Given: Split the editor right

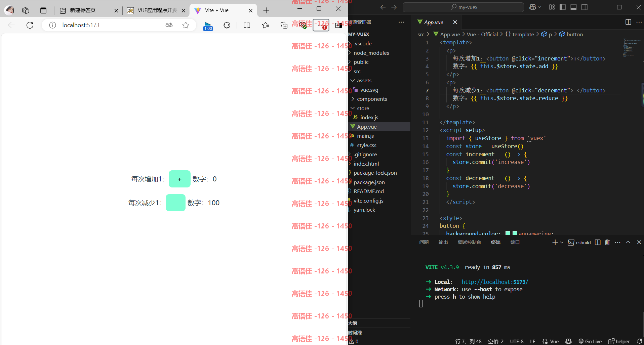Looking at the screenshot, I should (x=628, y=22).
